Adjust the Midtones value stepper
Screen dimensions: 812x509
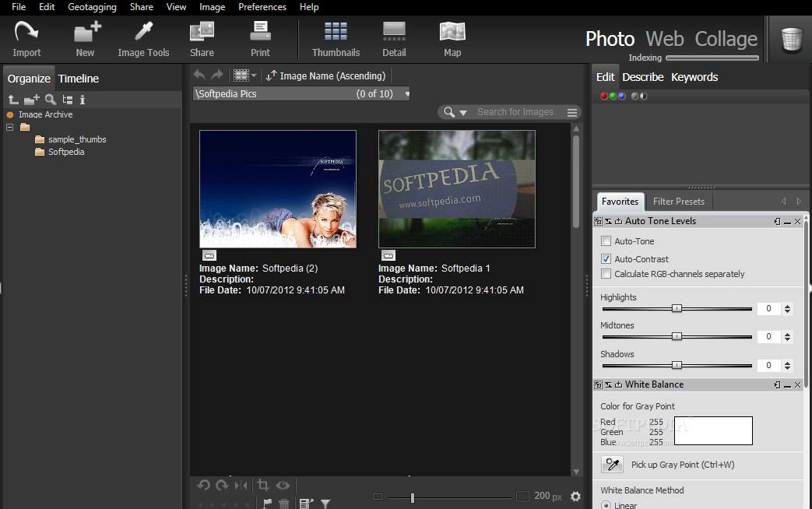coord(788,336)
